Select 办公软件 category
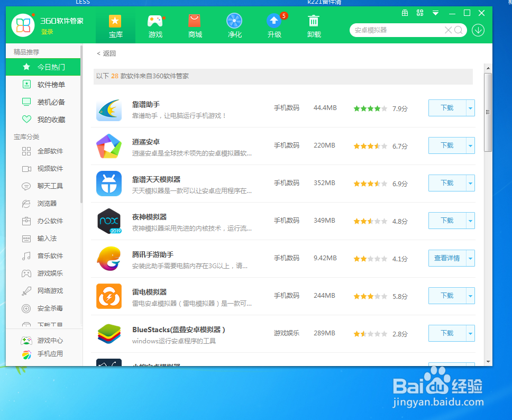This screenshot has height=420, width=512. point(43,221)
